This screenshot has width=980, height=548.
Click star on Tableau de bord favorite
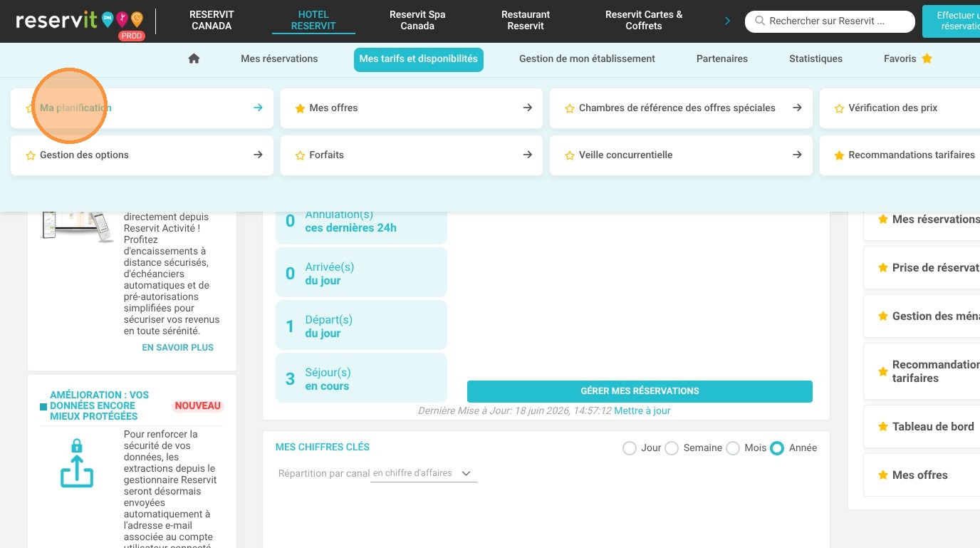pos(883,427)
